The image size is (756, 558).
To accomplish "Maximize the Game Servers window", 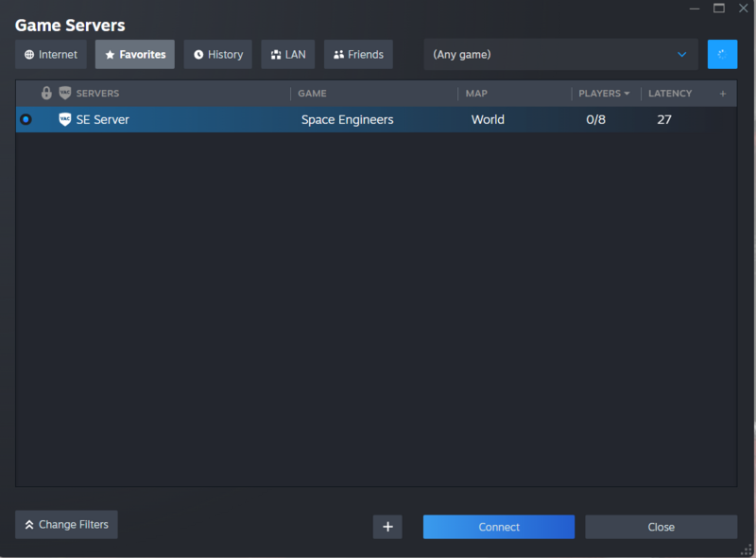I will click(x=719, y=9).
